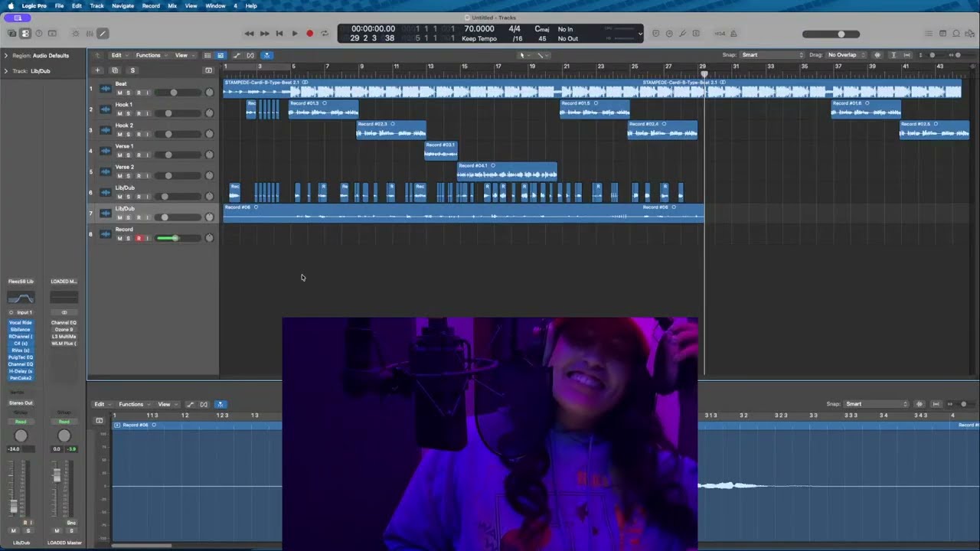Toggle Catch Playhead blue icon in tracks area
Viewport: 980px width, 551px height.
[x=266, y=55]
